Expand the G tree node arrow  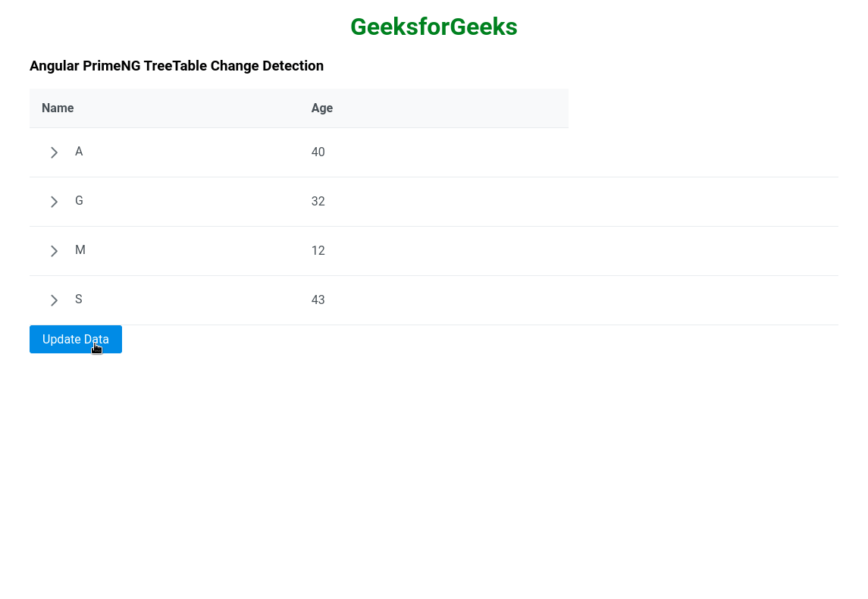(54, 202)
